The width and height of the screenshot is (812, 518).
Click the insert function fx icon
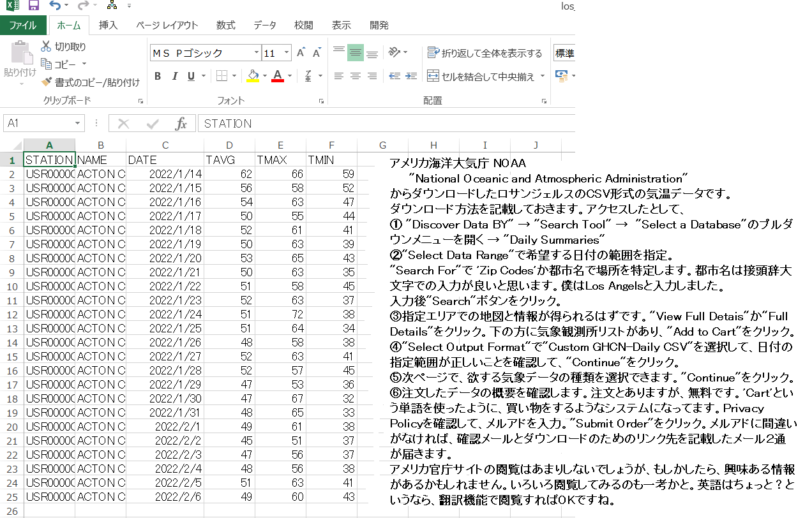[x=181, y=124]
